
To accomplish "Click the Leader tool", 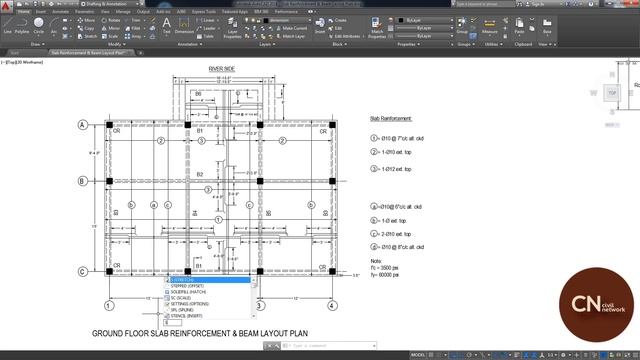I will [206, 28].
